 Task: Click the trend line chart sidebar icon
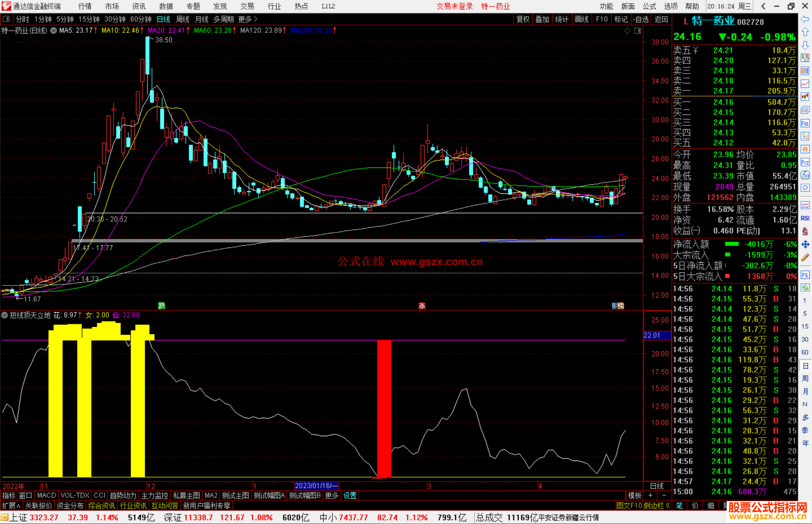tap(805, 84)
